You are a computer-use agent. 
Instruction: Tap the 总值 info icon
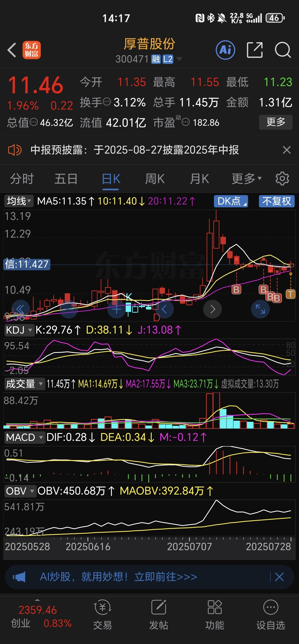(x=34, y=122)
